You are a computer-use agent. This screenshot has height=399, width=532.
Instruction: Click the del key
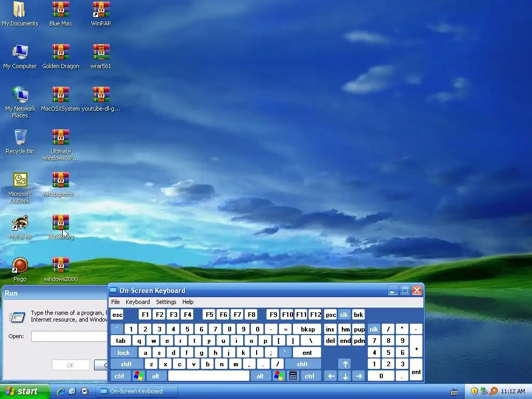tap(330, 341)
